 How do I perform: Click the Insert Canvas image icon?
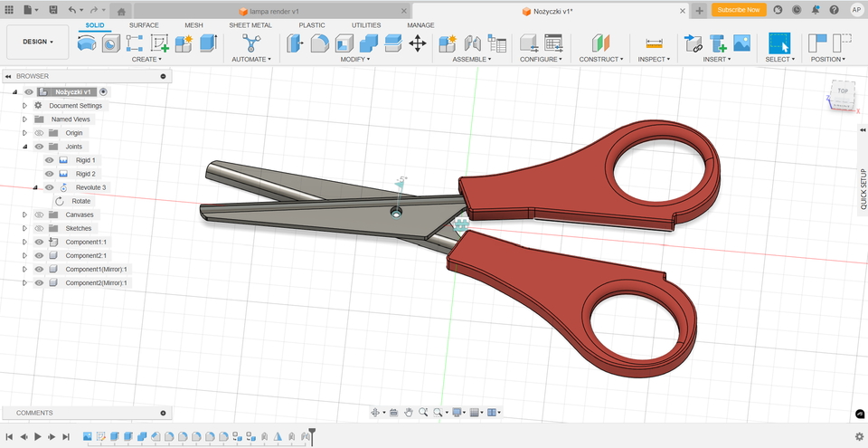click(741, 43)
